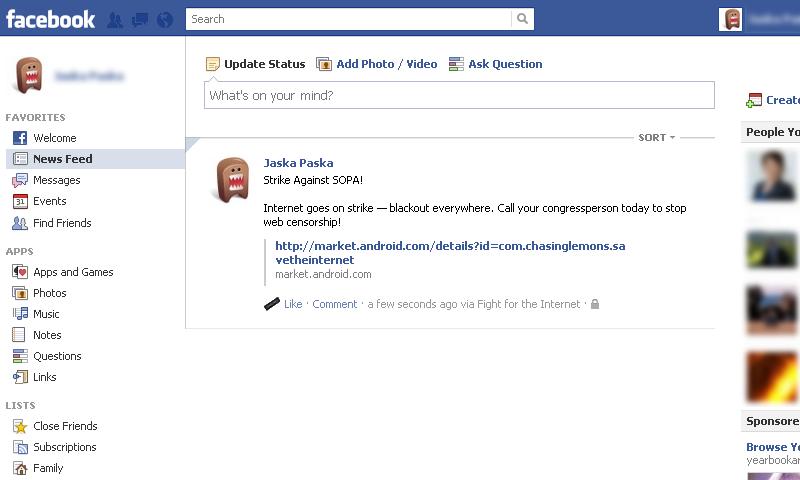
Task: Click the Jaska Paska name link
Action: 298,163
